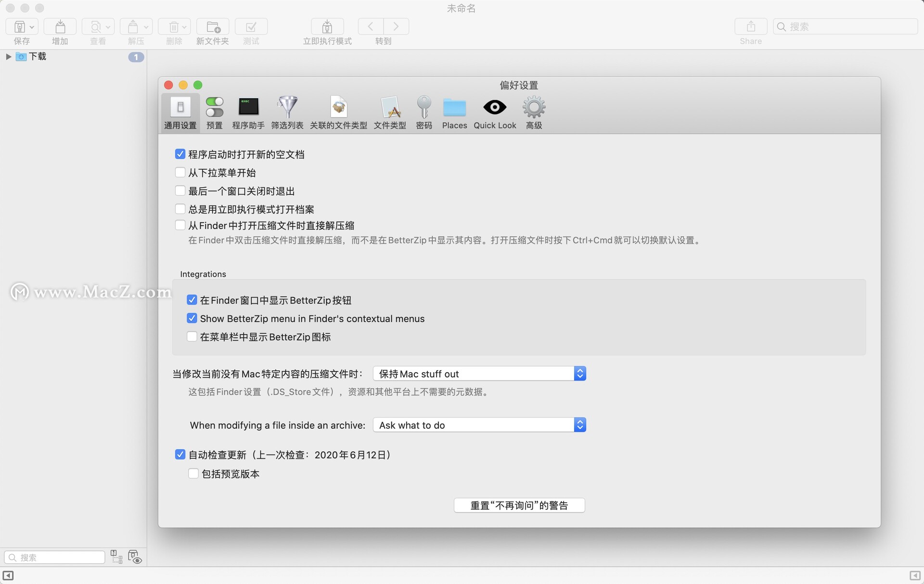Enable 从Finder中打开压缩文件时直接解压缩 checkbox
The width and height of the screenshot is (924, 584).
click(180, 225)
